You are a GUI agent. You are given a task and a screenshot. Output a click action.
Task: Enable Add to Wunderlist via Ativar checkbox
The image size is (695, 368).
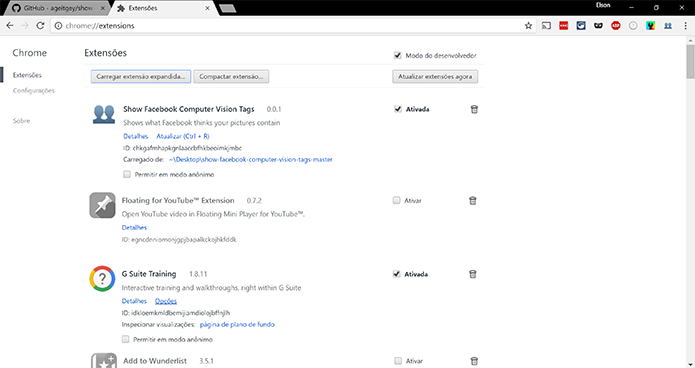click(x=398, y=361)
